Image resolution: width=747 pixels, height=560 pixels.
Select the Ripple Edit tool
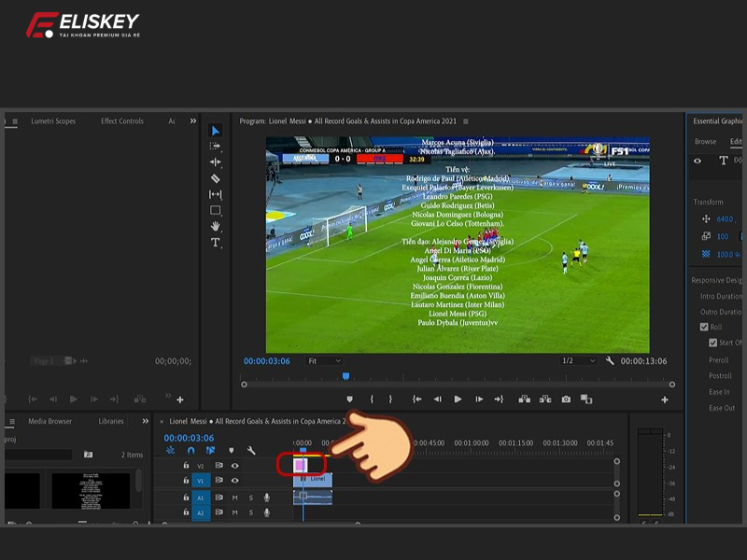215,161
